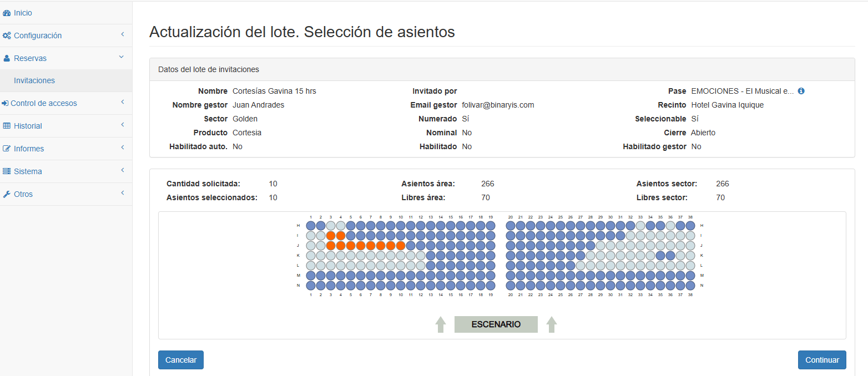
Task: Click the Cancelar button
Action: point(181,360)
